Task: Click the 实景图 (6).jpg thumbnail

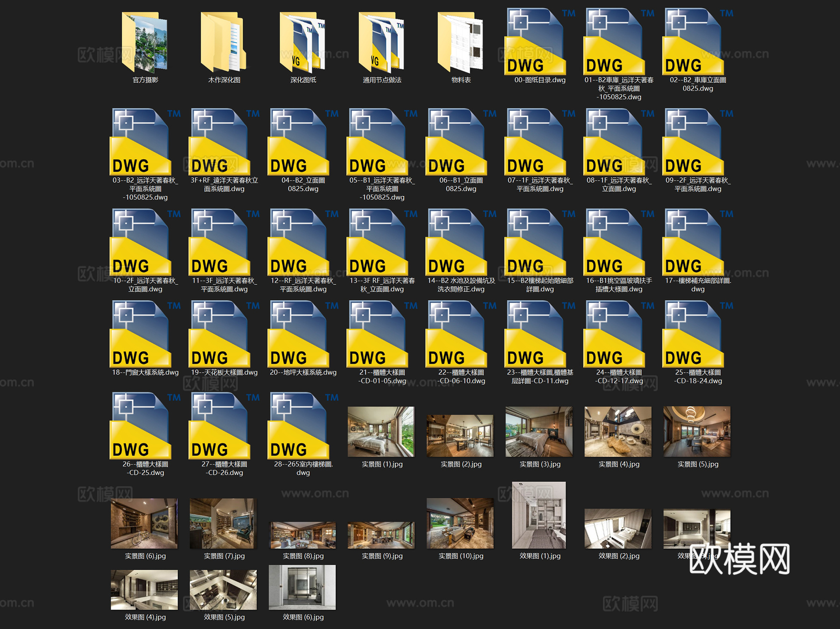Action: 144,523
